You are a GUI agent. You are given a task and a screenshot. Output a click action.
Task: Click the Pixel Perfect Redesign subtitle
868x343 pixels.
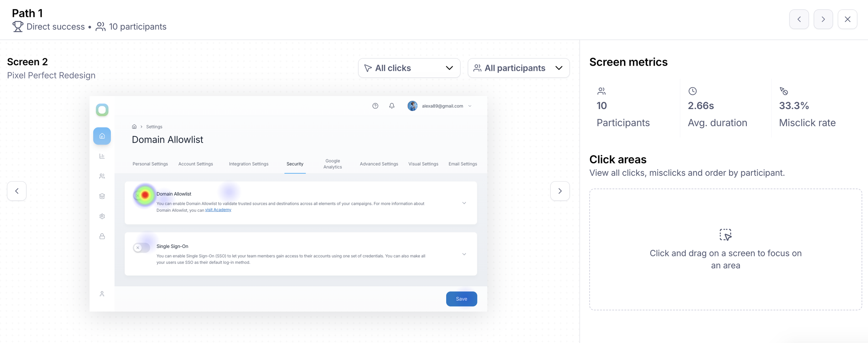pyautogui.click(x=51, y=75)
